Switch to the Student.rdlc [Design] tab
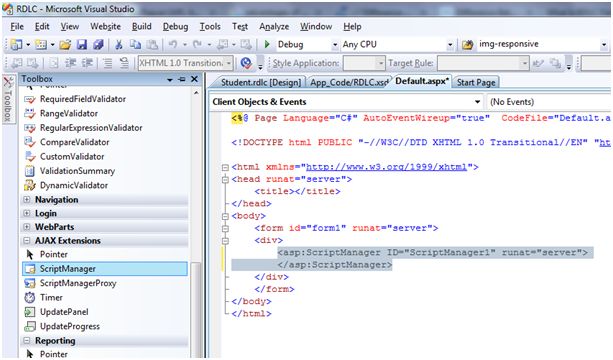 pyautogui.click(x=260, y=82)
